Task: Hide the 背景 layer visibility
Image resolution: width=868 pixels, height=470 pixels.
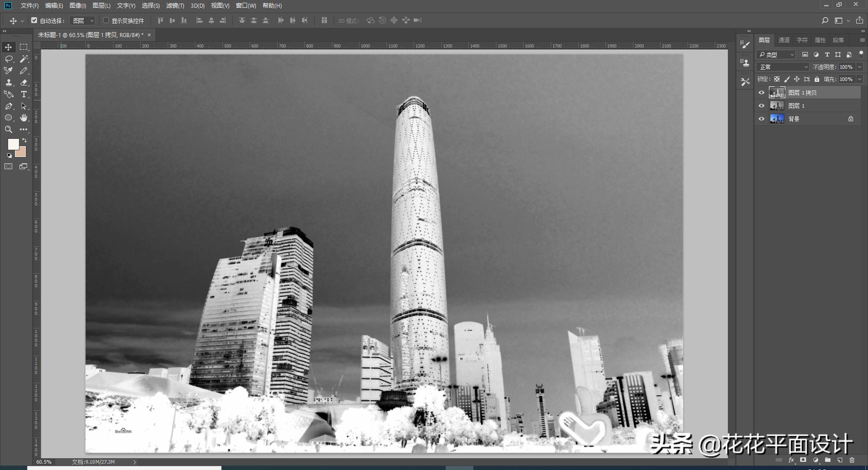Action: coord(762,119)
